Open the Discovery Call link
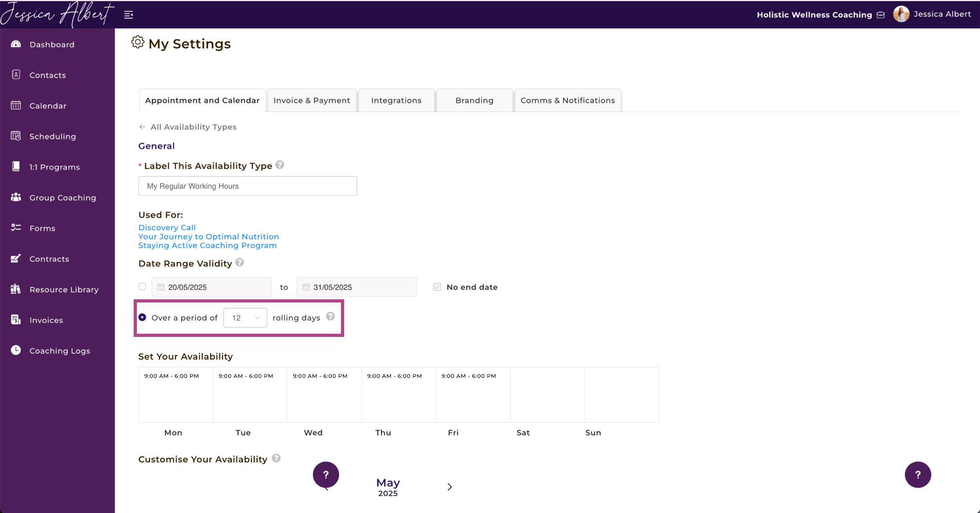 pyautogui.click(x=167, y=227)
